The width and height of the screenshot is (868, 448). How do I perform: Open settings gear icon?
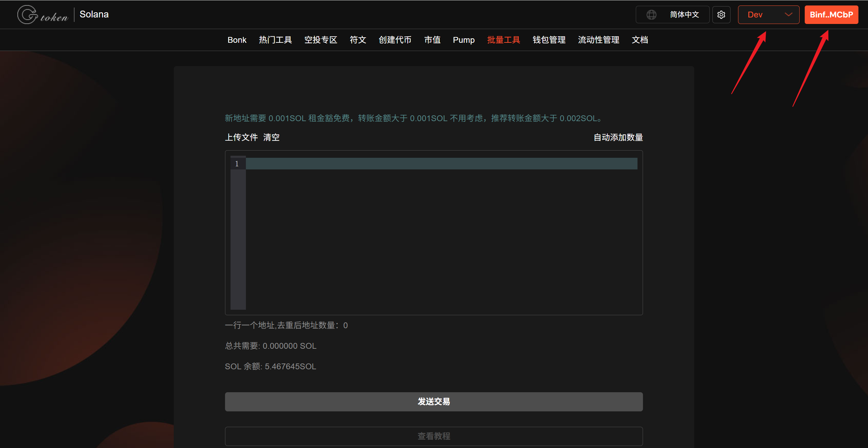(x=721, y=15)
